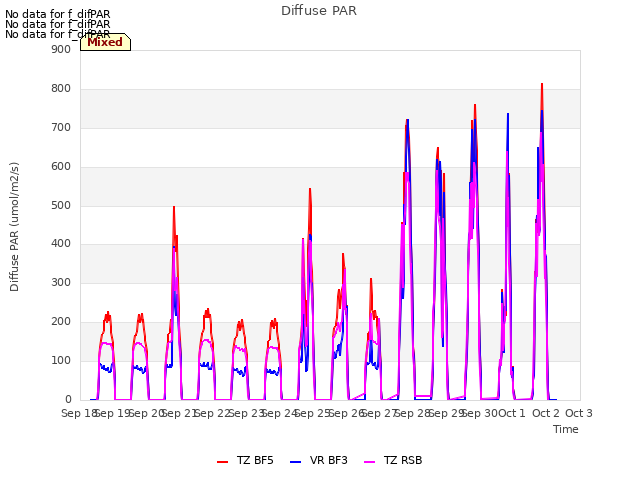Select the TZ RSB legend entry
The height and width of the screenshot is (480, 640).
(x=393, y=460)
